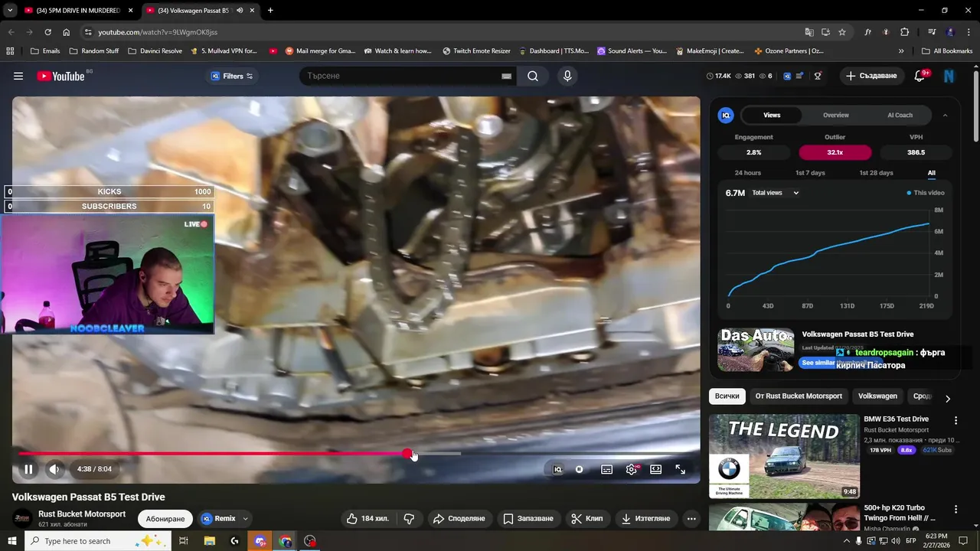Open the Rust Bucket Motorsport channel link
Viewport: 980px width, 551px height.
tap(82, 514)
